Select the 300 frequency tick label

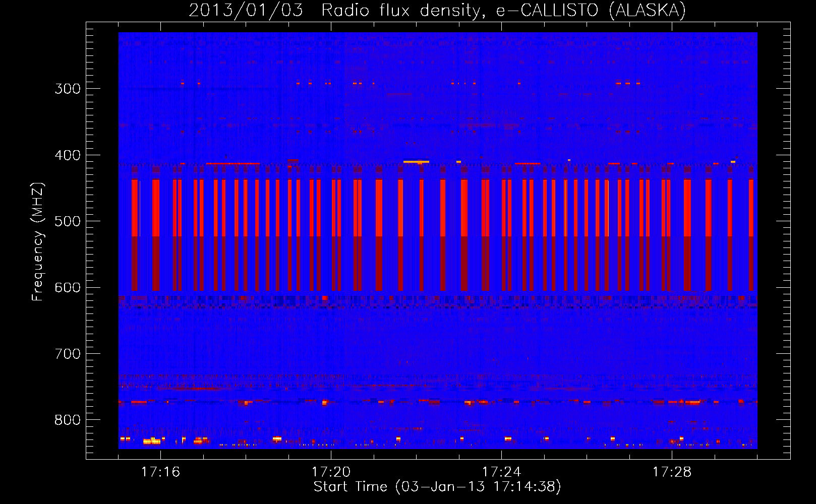[x=68, y=89]
